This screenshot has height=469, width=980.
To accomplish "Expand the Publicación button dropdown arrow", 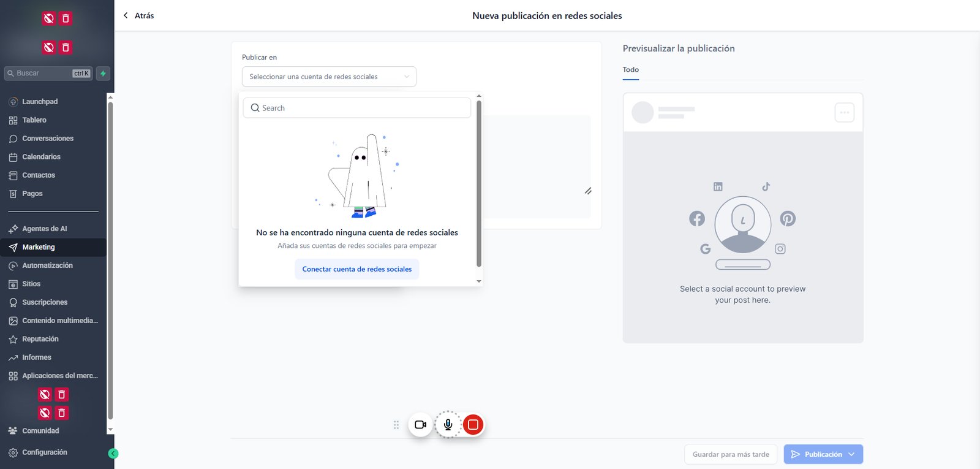I will click(851, 454).
